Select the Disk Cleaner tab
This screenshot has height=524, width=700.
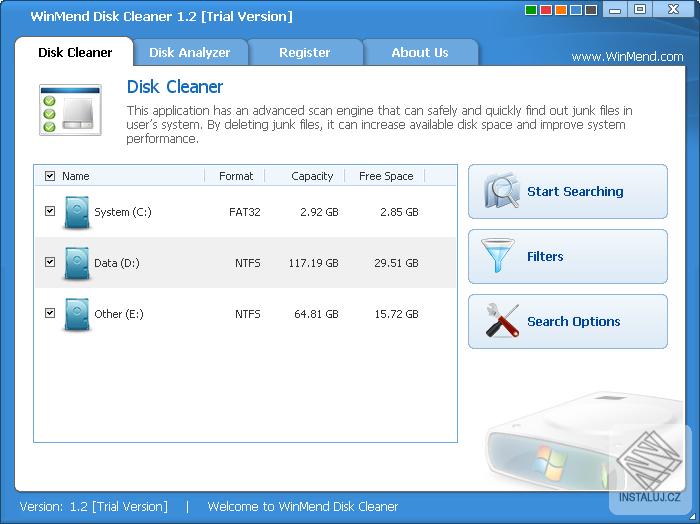75,52
